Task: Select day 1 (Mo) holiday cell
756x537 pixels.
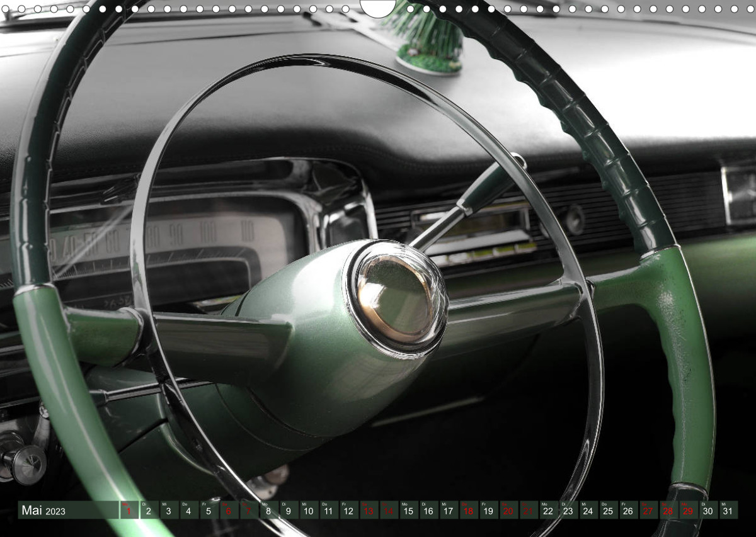Action: (129, 510)
